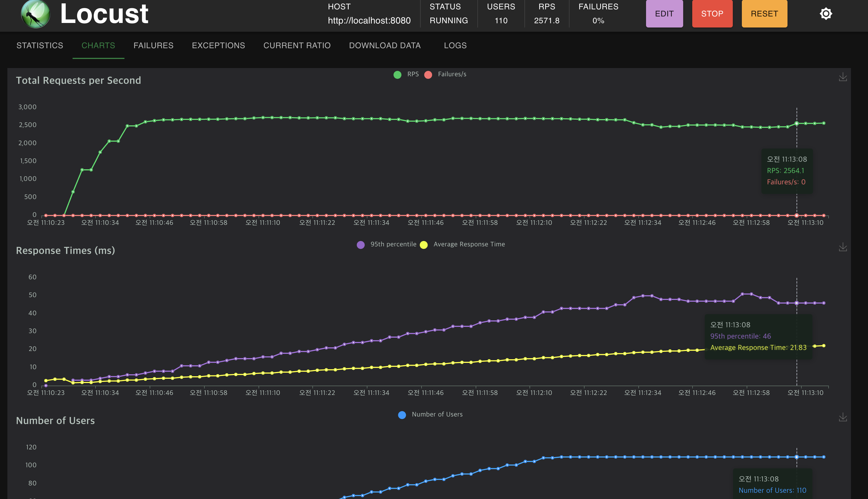Stop the running load test

pyautogui.click(x=712, y=14)
